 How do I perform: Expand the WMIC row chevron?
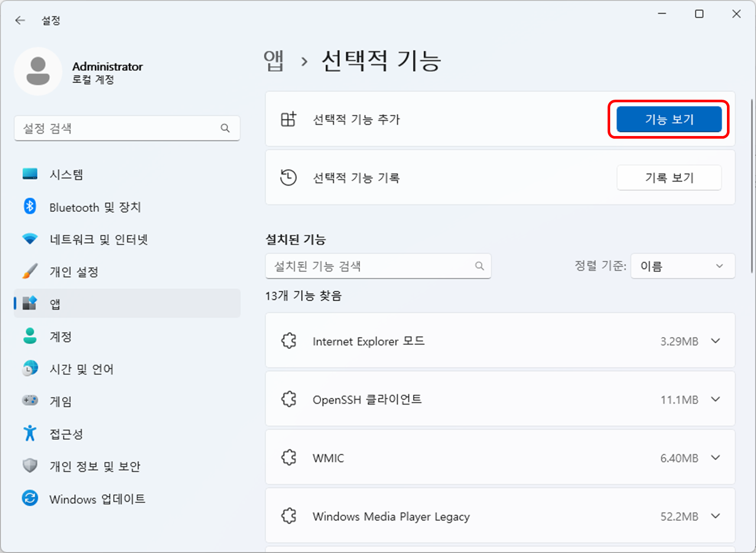(x=716, y=457)
